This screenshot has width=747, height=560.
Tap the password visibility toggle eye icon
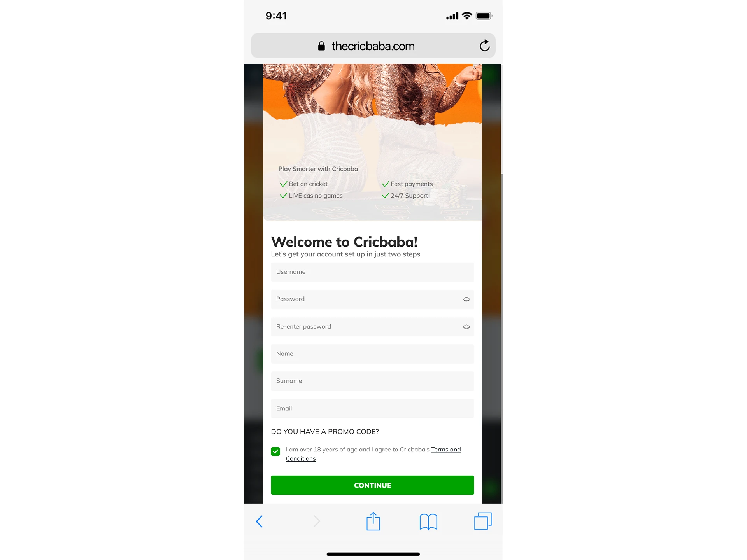click(x=465, y=299)
